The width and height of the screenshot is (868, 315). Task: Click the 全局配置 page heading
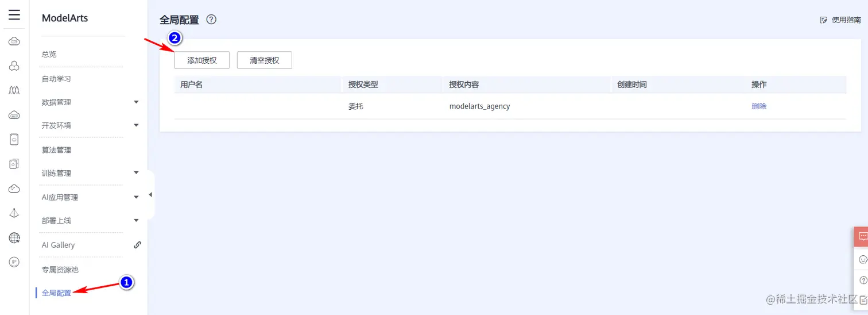[x=179, y=20]
